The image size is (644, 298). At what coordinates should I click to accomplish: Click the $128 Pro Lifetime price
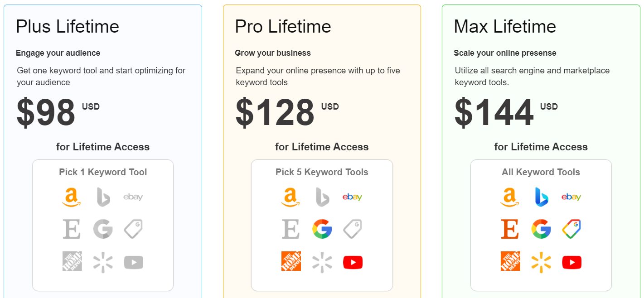pos(275,113)
